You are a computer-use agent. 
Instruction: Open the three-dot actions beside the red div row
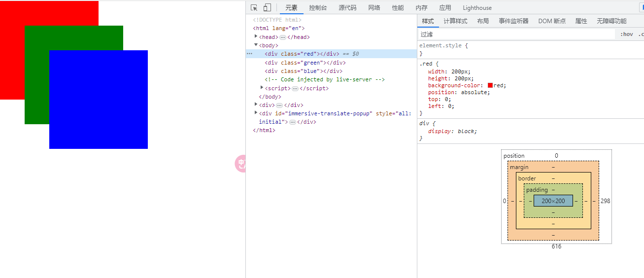click(x=249, y=54)
